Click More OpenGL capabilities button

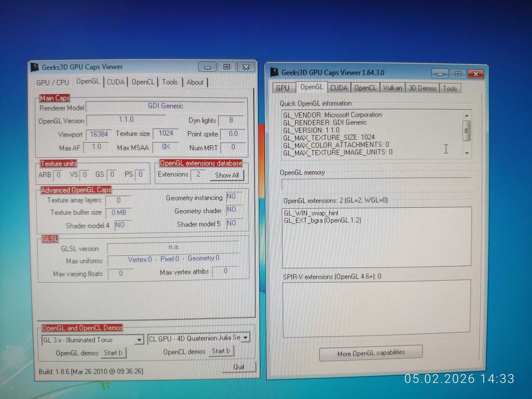(x=371, y=353)
